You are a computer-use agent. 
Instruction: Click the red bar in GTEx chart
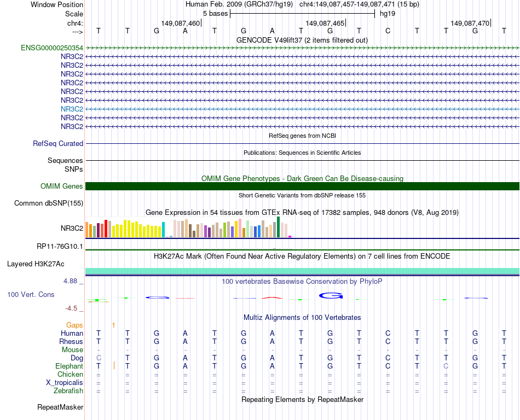106,229
